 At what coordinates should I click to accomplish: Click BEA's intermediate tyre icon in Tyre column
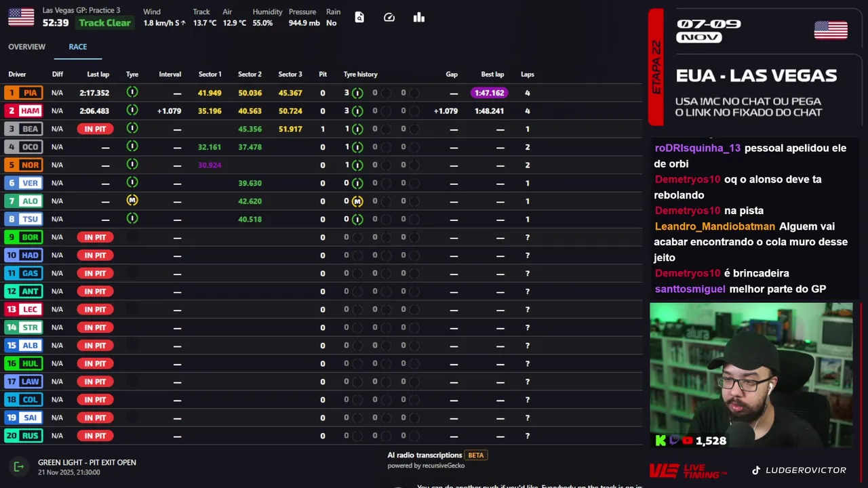(x=132, y=128)
